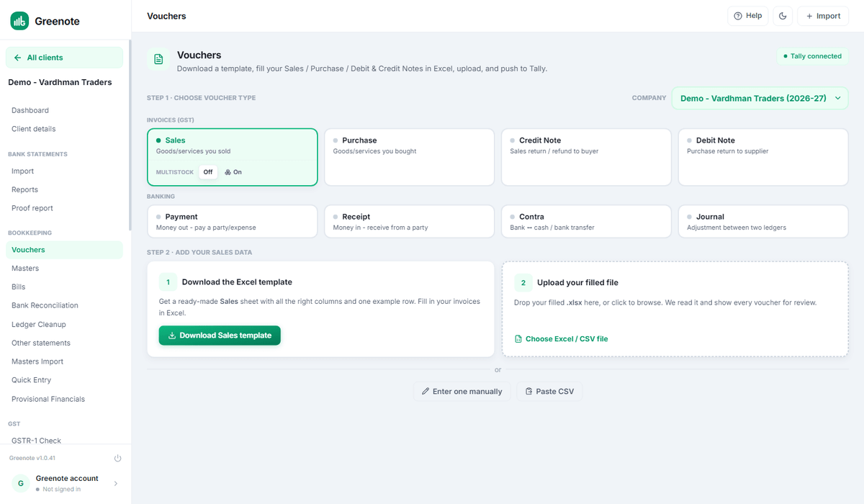The height and width of the screenshot is (504, 864).
Task: Select the Contra voucher type
Action: coord(586,221)
